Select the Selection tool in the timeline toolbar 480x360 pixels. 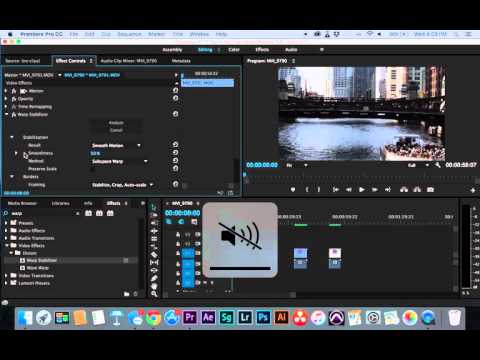click(154, 207)
